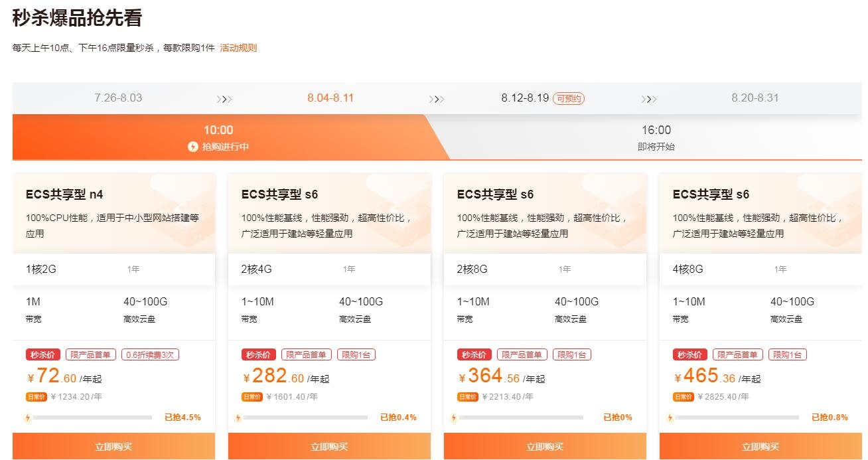This screenshot has width=868, height=460.
Task: Click 日常价 badge next to ¥1601.40
Action: (x=252, y=397)
